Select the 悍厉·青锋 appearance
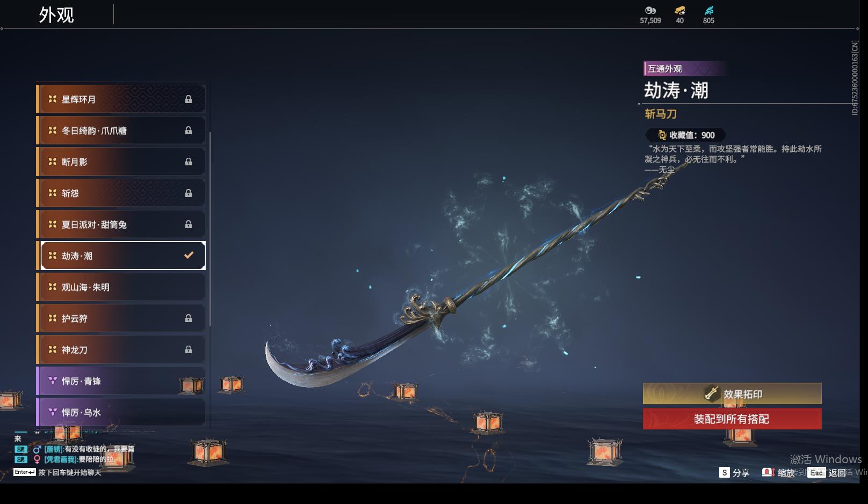 121,381
